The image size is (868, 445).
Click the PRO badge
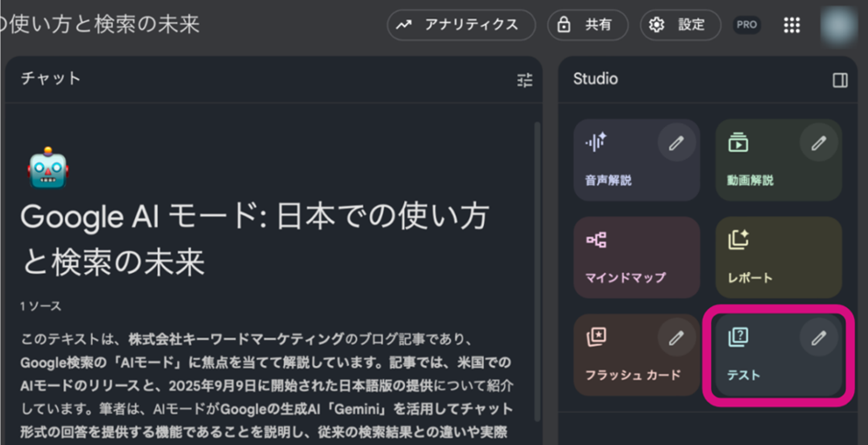746,26
